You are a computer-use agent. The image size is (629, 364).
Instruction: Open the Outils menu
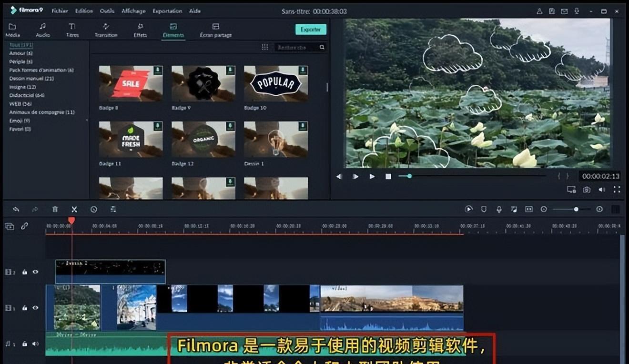point(107,11)
